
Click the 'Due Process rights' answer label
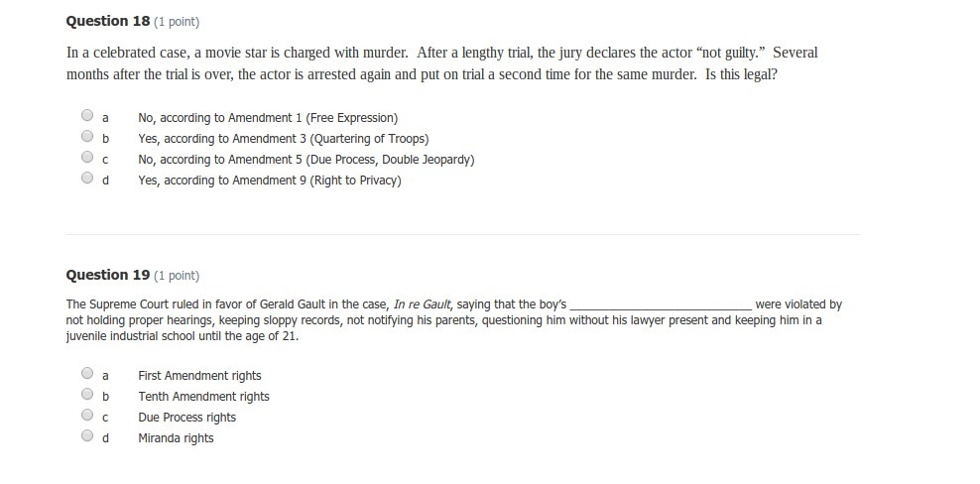point(186,418)
